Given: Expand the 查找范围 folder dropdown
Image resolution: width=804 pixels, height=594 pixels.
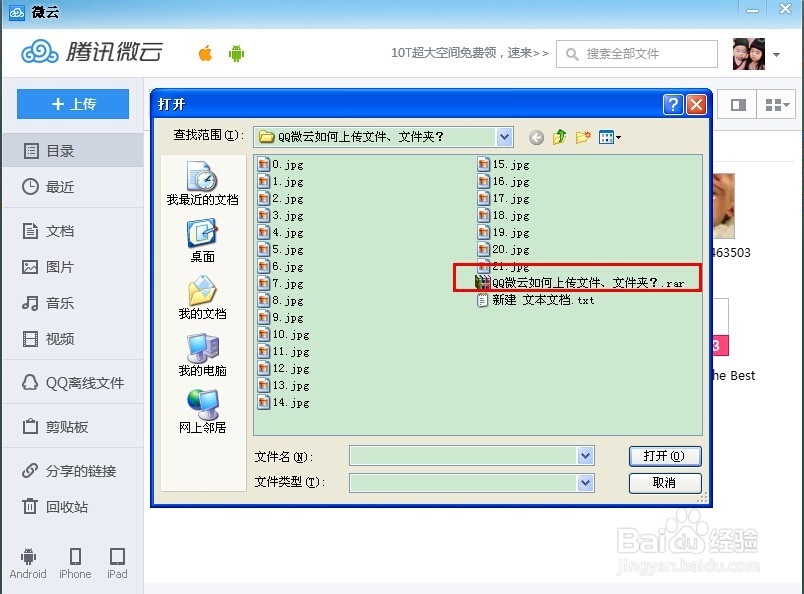Looking at the screenshot, I should [504, 136].
